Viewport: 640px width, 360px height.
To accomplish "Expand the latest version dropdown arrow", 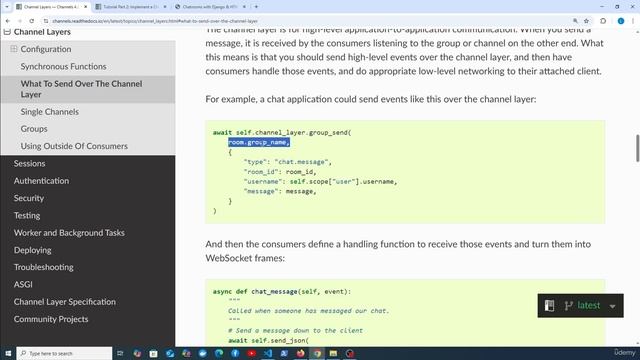I will click(x=612, y=306).
